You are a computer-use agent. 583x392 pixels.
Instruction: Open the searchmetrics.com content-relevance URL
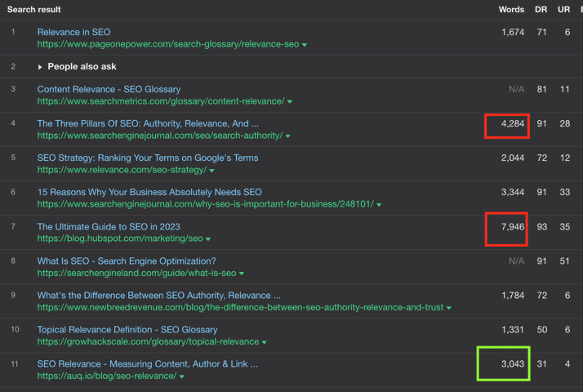tap(161, 101)
